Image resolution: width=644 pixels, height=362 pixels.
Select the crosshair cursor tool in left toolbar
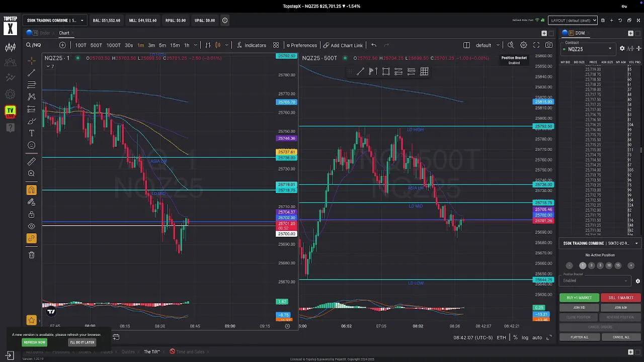pos(31,60)
